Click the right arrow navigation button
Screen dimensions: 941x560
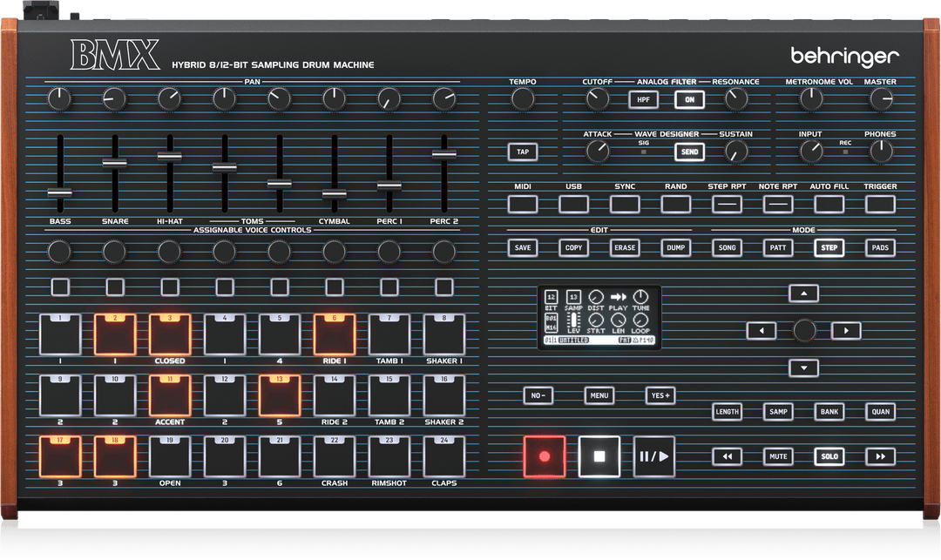[846, 330]
